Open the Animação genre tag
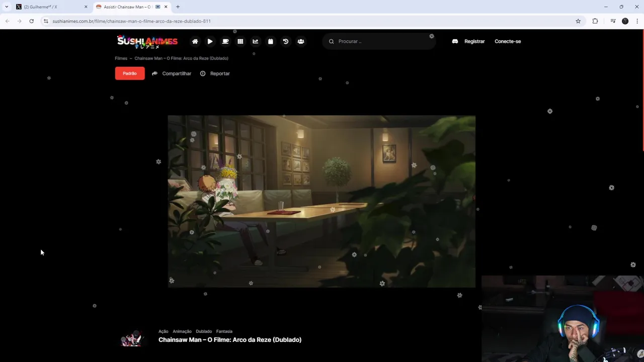The height and width of the screenshot is (362, 644). click(182, 331)
